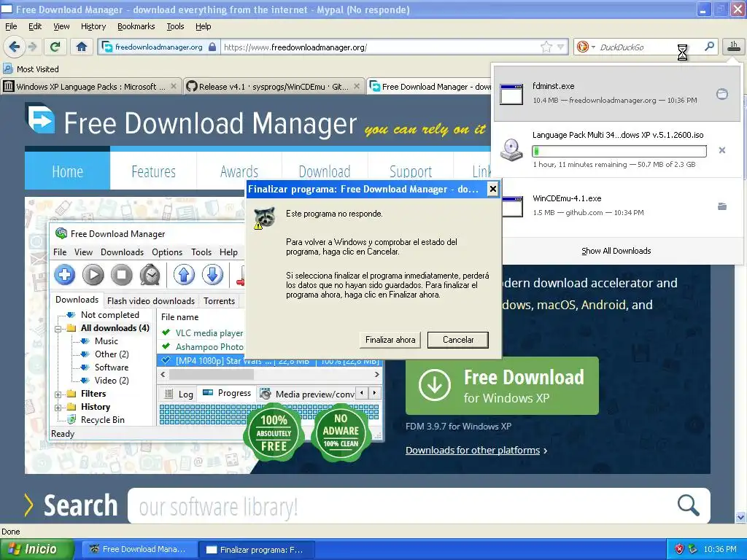Click the Free Download Manager site logo
The height and width of the screenshot is (560, 747).
[x=192, y=122]
